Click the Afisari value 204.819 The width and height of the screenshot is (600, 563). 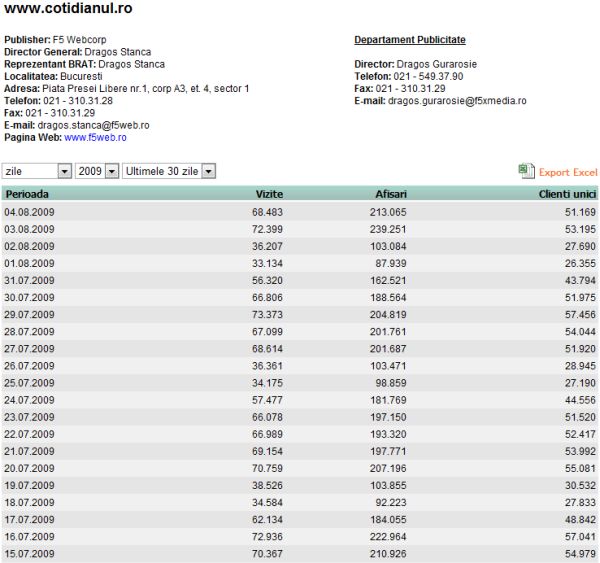coord(388,315)
